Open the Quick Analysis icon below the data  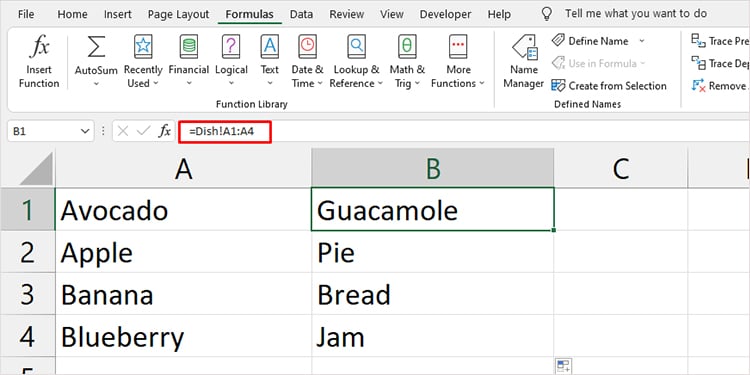point(563,366)
